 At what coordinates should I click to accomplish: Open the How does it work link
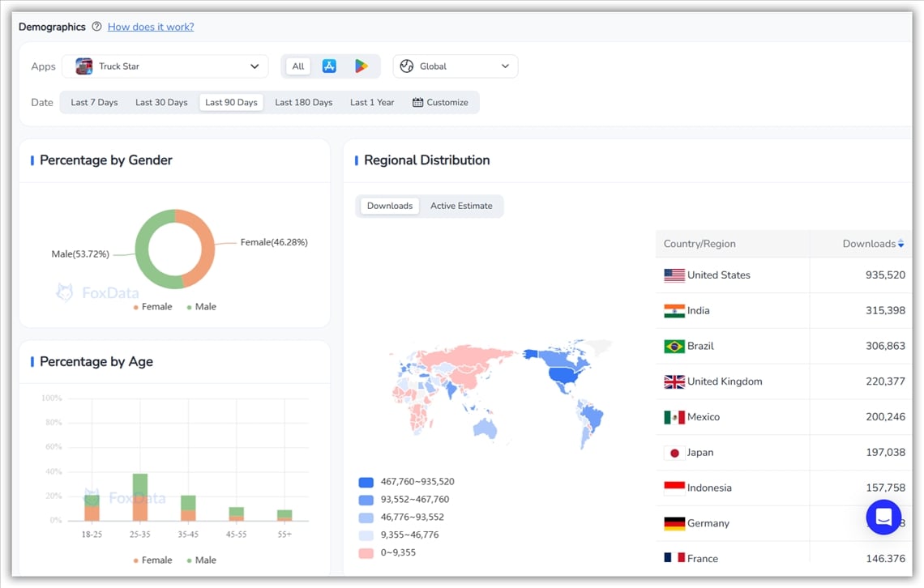coord(151,27)
